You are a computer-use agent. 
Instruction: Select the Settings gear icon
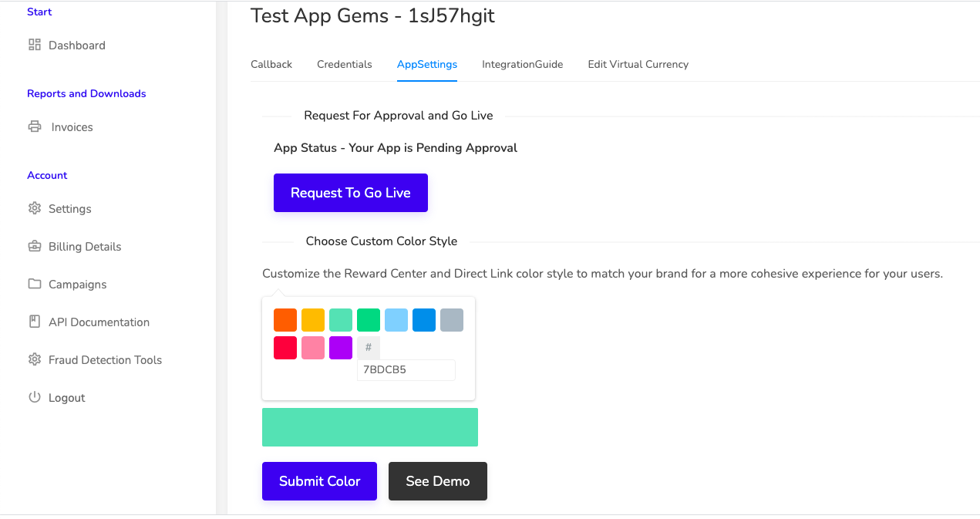click(x=34, y=208)
